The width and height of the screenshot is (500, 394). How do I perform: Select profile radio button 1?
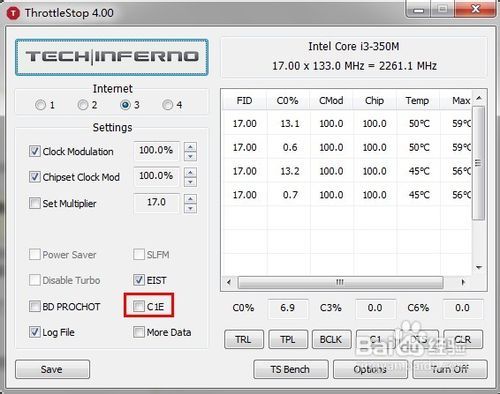tap(40, 105)
